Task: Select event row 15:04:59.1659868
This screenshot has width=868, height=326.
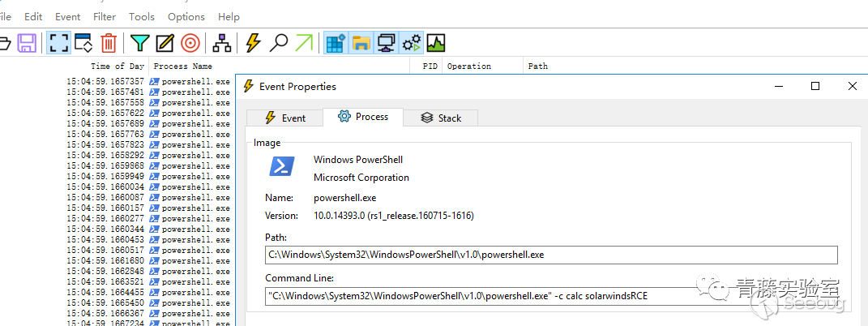Action: (148, 165)
